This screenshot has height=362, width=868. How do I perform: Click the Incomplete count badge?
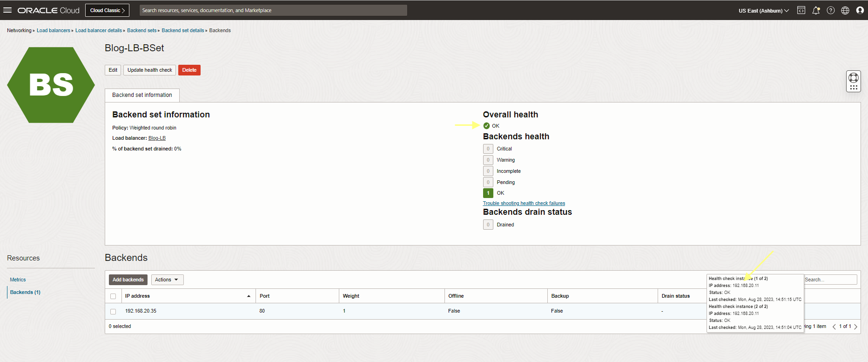pos(488,171)
